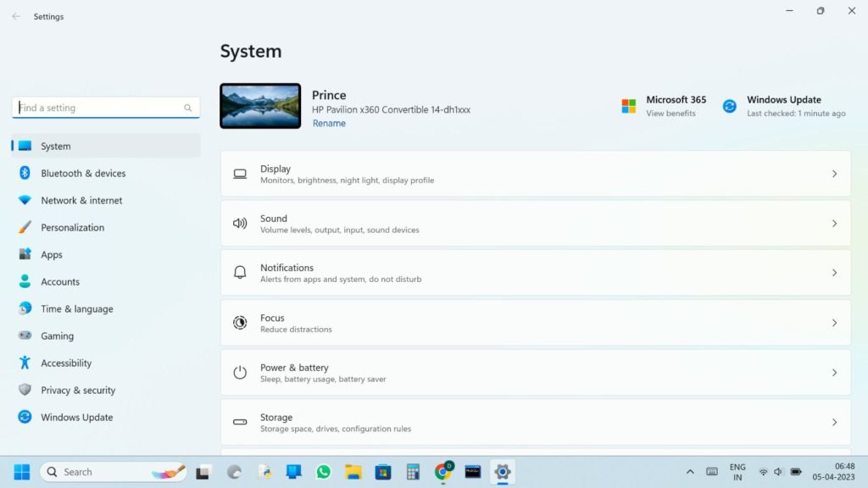Show hidden system tray icons
This screenshot has height=488, width=868.
point(690,472)
